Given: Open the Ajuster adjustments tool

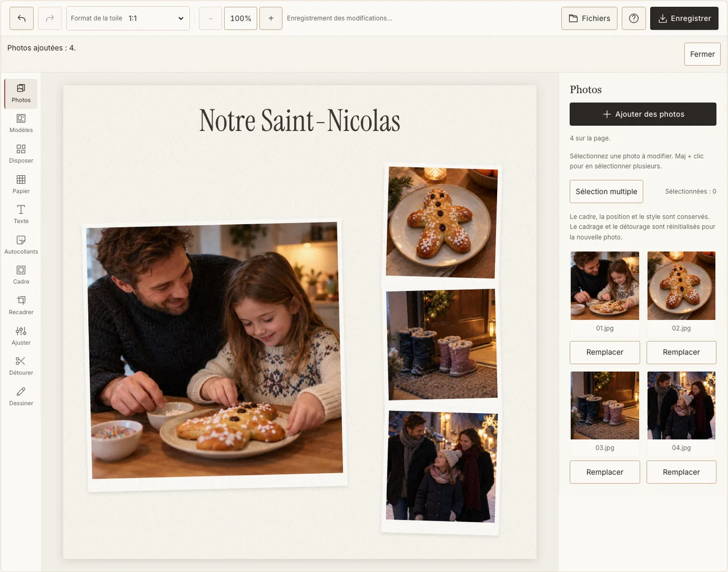Looking at the screenshot, I should point(21,336).
